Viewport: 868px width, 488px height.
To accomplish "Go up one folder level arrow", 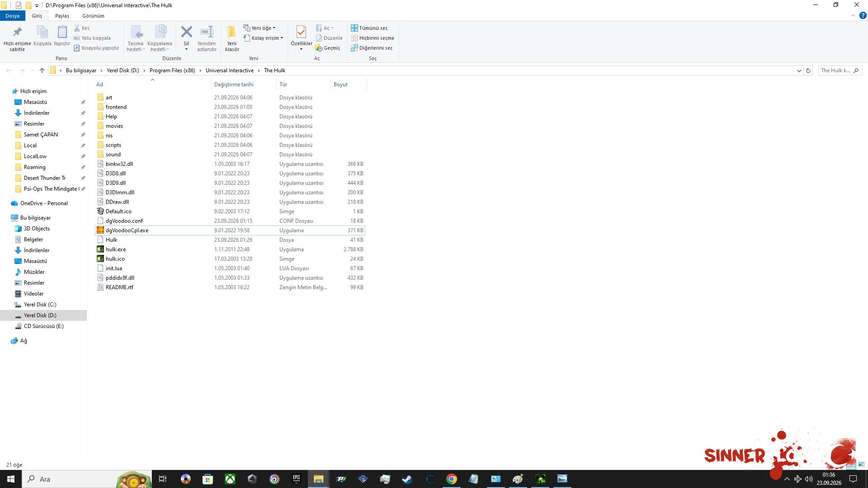I will [x=42, y=70].
